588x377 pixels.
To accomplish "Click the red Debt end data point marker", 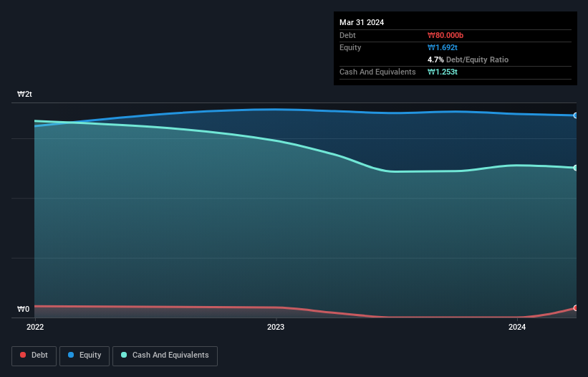I will tap(575, 308).
